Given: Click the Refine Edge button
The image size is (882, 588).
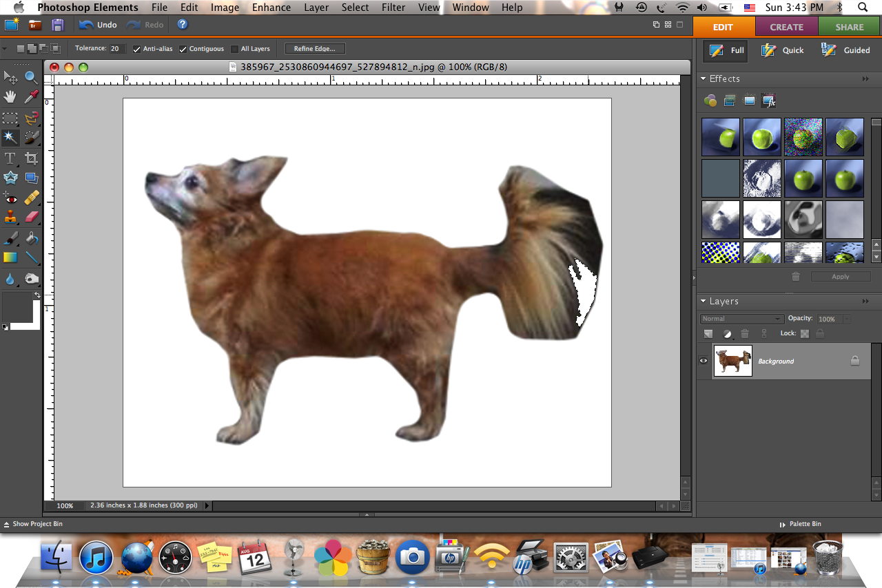Looking at the screenshot, I should click(314, 49).
